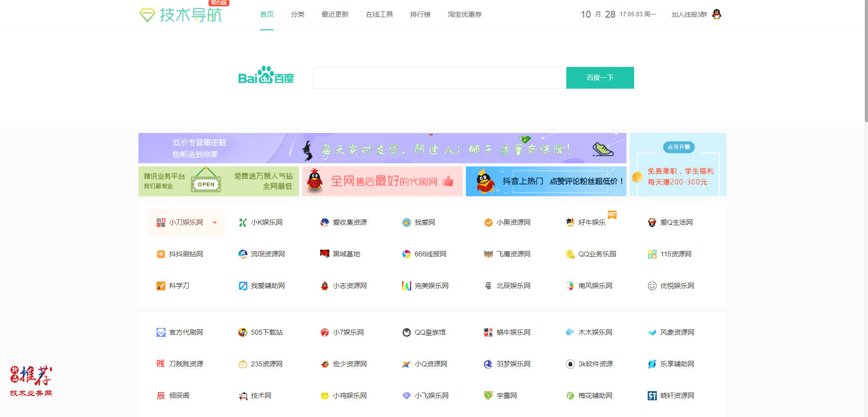Click the green 技术导航 logo
The height and width of the screenshot is (417, 868).
(x=181, y=14)
